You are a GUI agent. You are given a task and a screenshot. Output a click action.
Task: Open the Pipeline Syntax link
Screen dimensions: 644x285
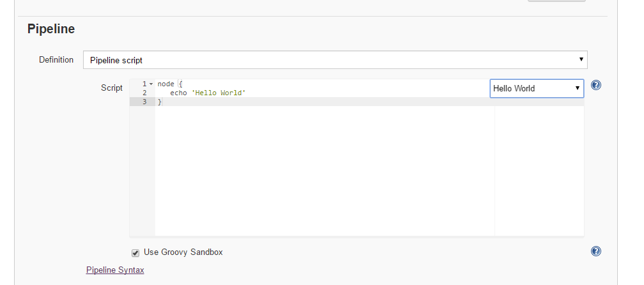[x=115, y=270]
